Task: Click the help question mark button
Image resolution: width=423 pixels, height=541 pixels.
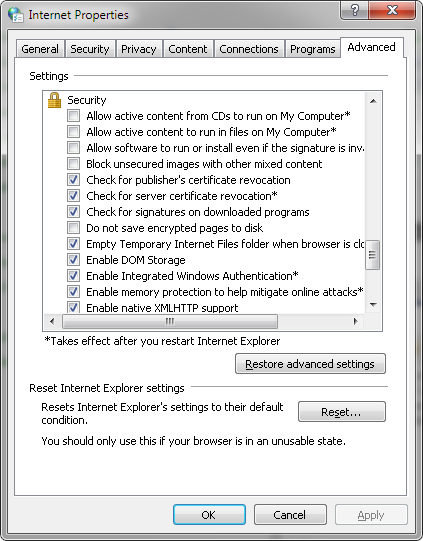Action: [355, 10]
